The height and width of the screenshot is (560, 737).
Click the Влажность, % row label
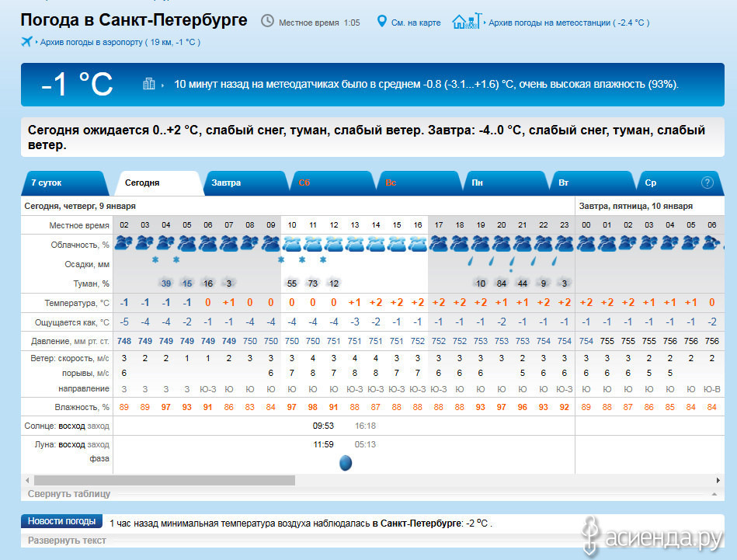pyautogui.click(x=82, y=407)
